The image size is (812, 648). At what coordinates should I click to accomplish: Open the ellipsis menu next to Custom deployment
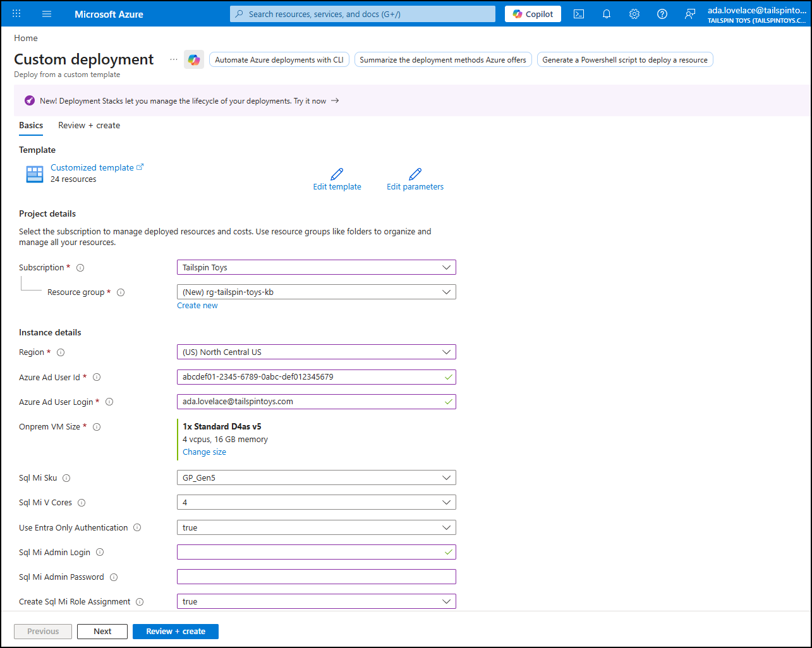(174, 59)
